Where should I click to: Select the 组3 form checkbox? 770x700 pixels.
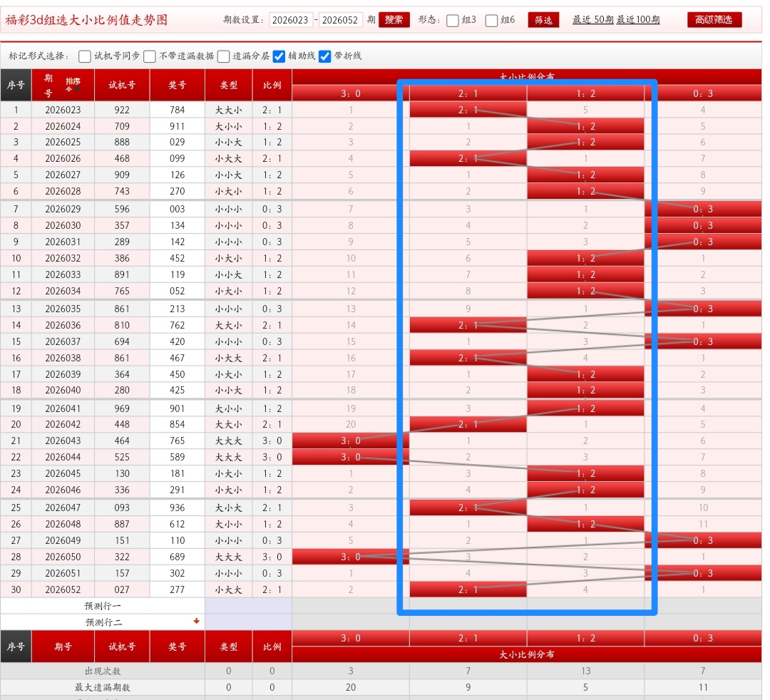(x=453, y=21)
